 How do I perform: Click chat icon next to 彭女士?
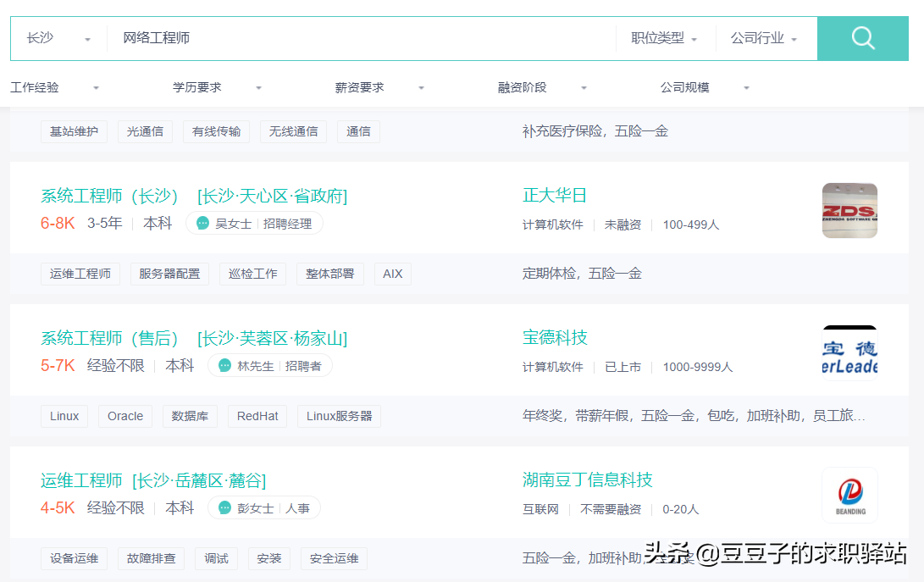225,508
